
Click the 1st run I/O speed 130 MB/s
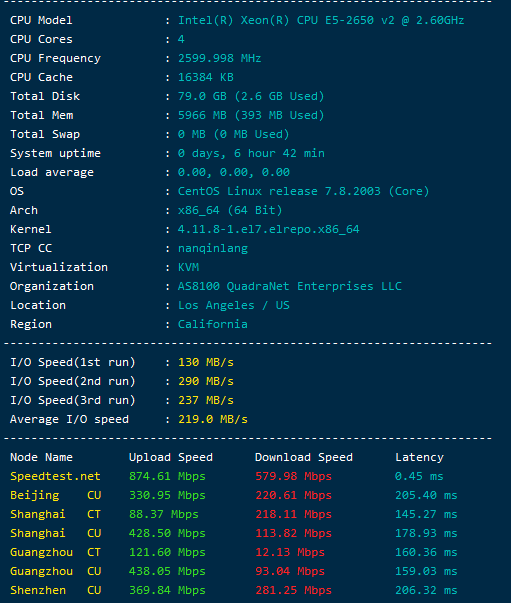(206, 362)
